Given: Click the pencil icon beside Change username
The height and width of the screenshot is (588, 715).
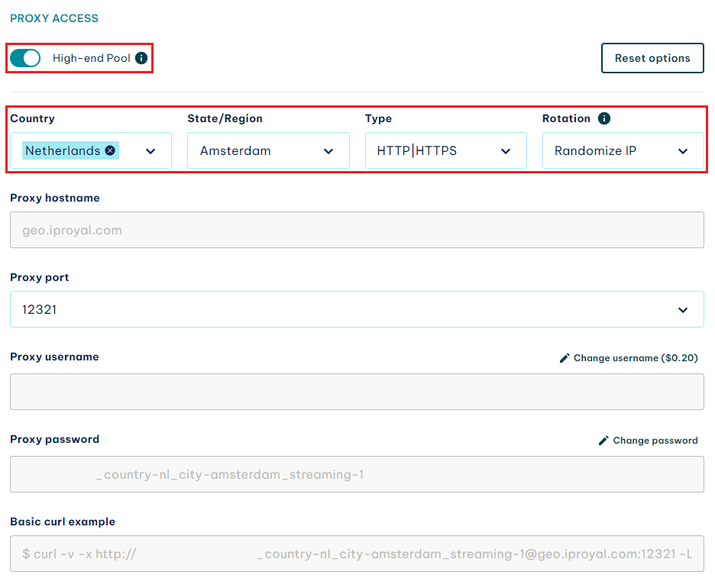Looking at the screenshot, I should tap(565, 358).
